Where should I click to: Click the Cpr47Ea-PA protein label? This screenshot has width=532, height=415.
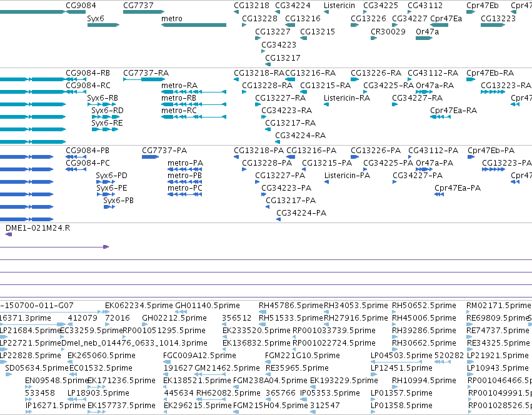click(458, 188)
